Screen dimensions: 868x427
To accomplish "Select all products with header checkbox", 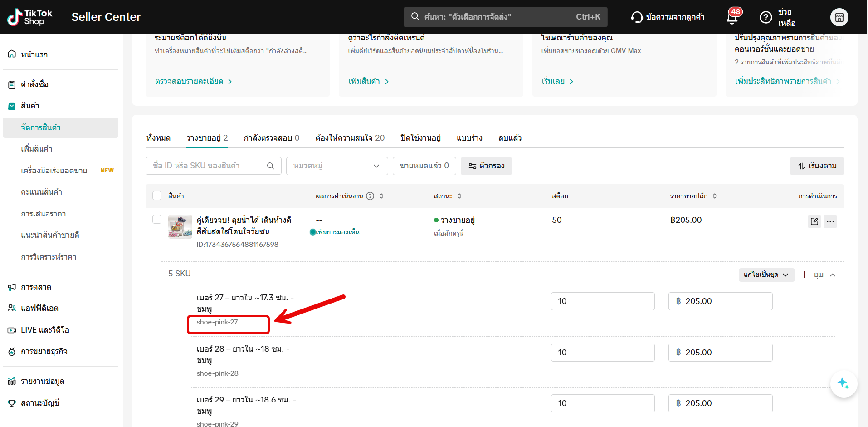I will (157, 196).
